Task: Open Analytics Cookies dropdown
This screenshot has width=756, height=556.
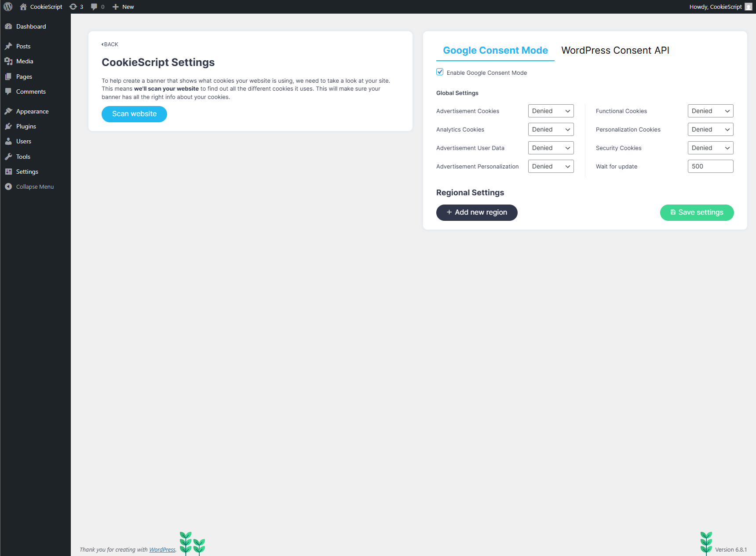Action: point(551,129)
